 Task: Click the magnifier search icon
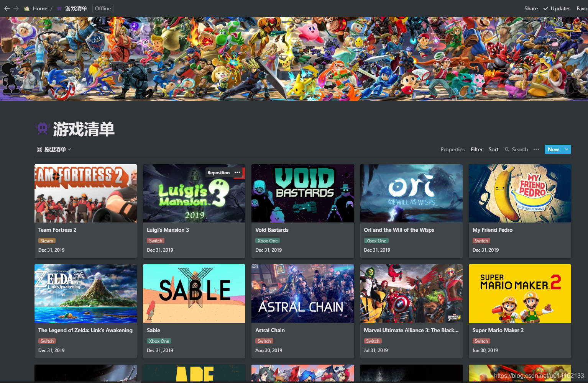507,149
